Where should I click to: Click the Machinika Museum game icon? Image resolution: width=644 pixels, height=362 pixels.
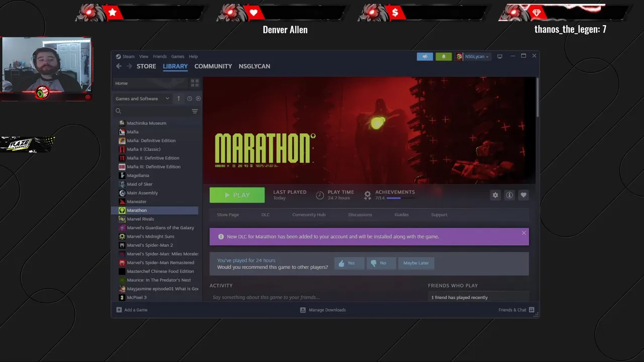pyautogui.click(x=122, y=123)
